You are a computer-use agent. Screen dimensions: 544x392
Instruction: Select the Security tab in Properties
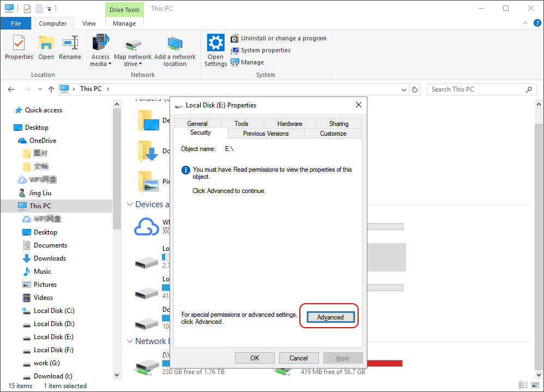click(x=201, y=133)
